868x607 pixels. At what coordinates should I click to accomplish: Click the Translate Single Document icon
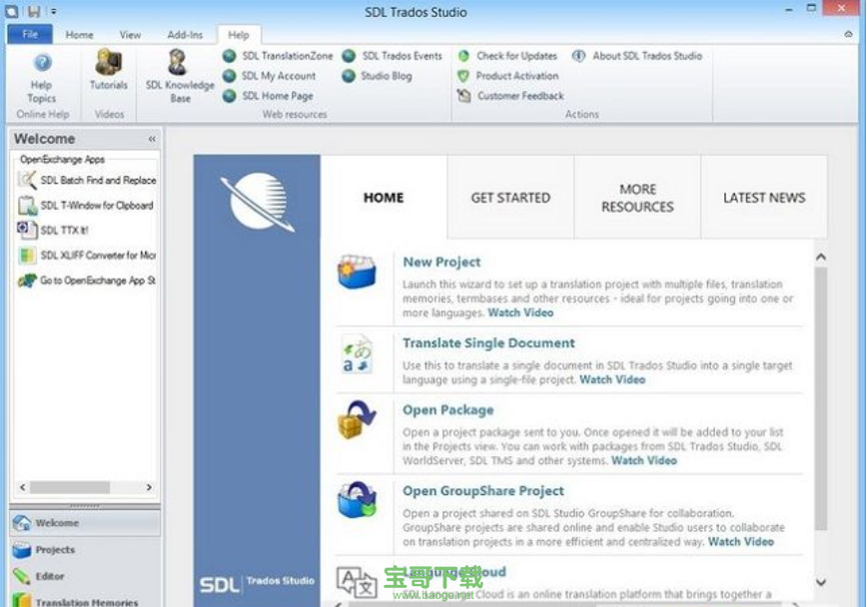pos(357,353)
